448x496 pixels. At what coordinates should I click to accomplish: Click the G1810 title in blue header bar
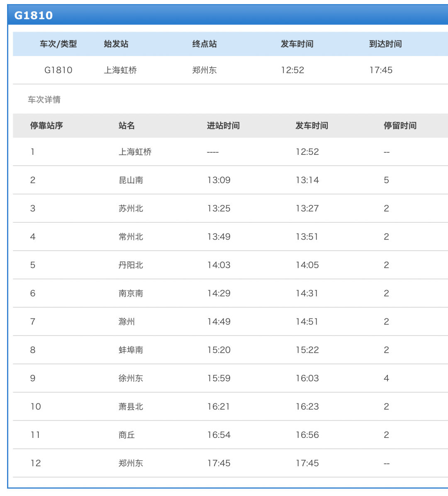point(34,15)
